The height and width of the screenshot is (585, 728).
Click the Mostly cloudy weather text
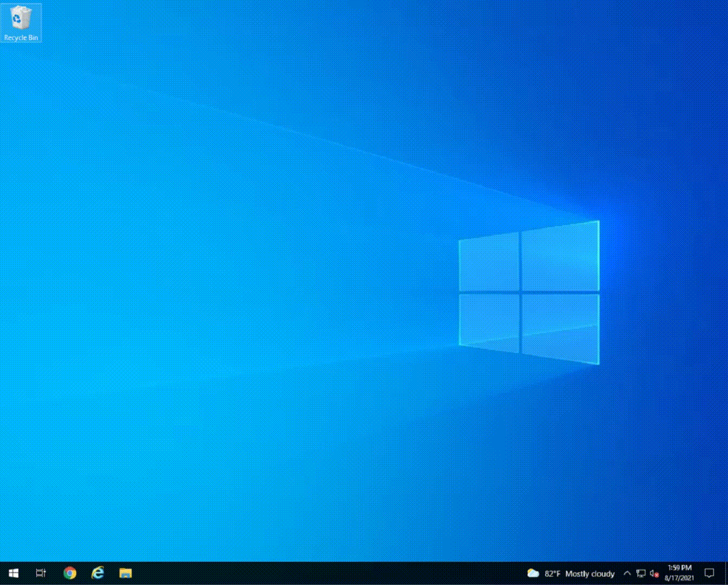(590, 574)
